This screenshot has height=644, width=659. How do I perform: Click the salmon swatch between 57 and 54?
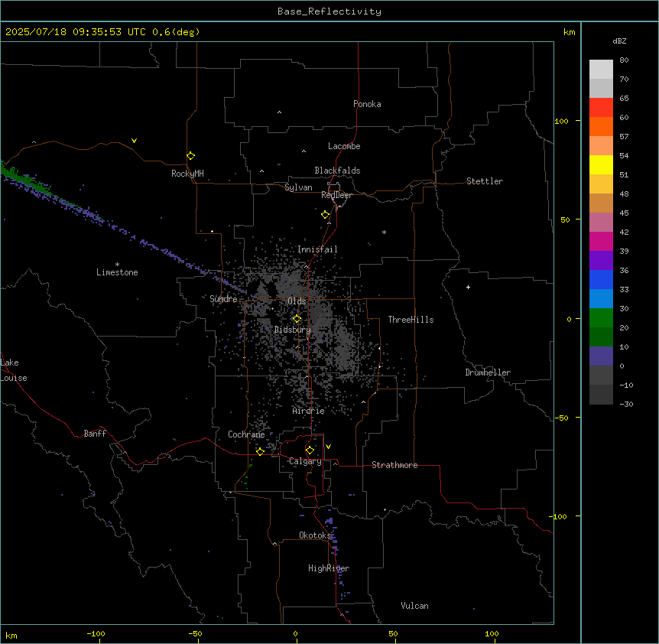coord(601,145)
